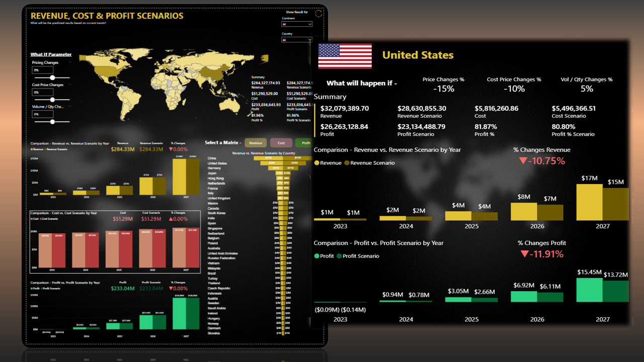Select the Revenue matrix button

(256, 143)
